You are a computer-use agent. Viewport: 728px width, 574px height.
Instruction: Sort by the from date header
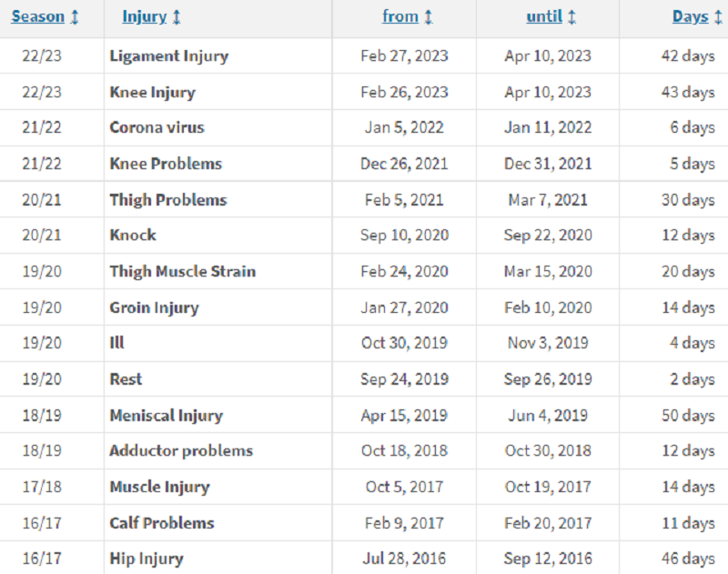(x=400, y=17)
